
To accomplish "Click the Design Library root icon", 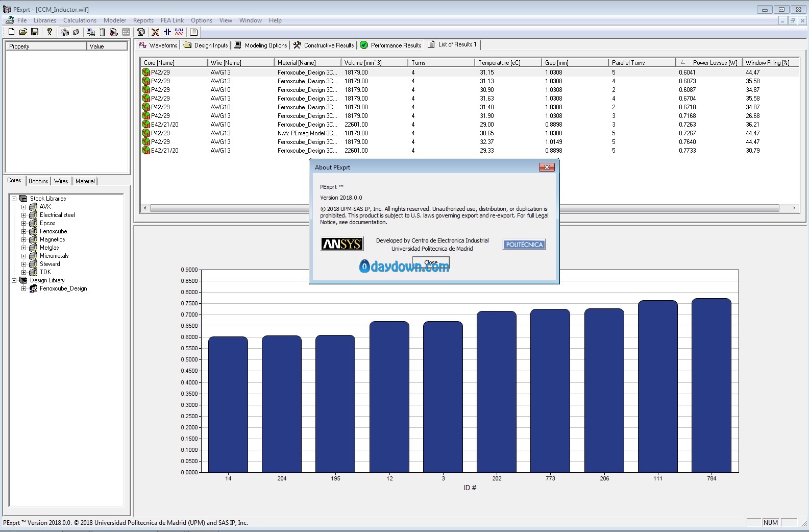I will (x=23, y=280).
